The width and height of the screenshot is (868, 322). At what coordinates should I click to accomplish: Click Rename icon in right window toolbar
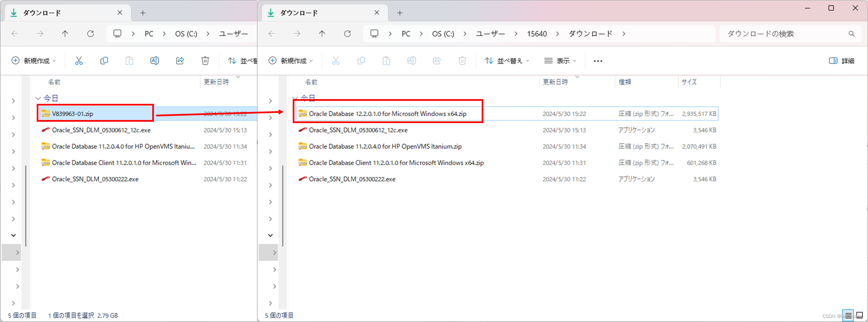point(412,61)
